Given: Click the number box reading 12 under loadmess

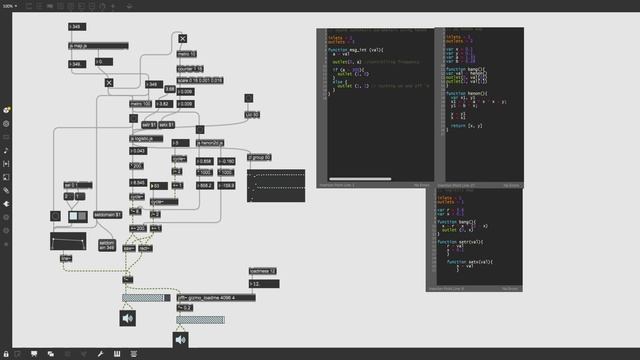Looking at the screenshot, I should click(x=264, y=284).
